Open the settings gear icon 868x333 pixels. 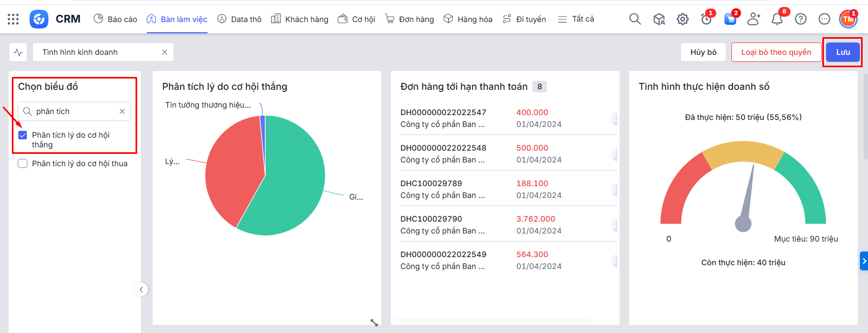point(682,19)
